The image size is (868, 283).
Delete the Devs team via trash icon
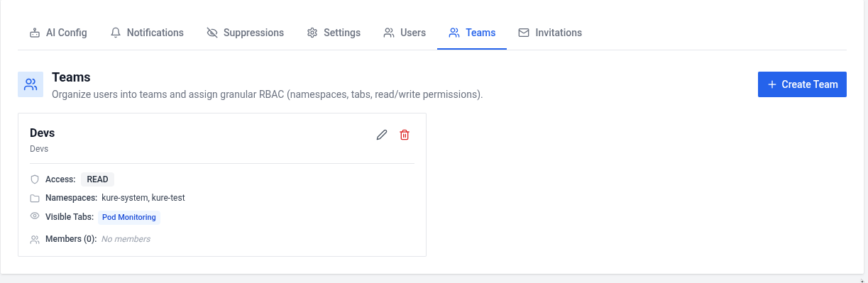point(405,135)
